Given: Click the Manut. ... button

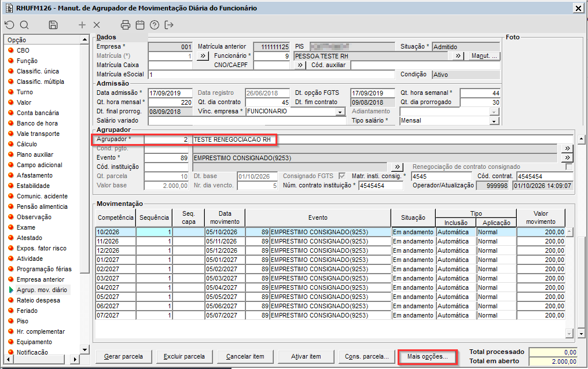Looking at the screenshot, I should click(484, 56).
